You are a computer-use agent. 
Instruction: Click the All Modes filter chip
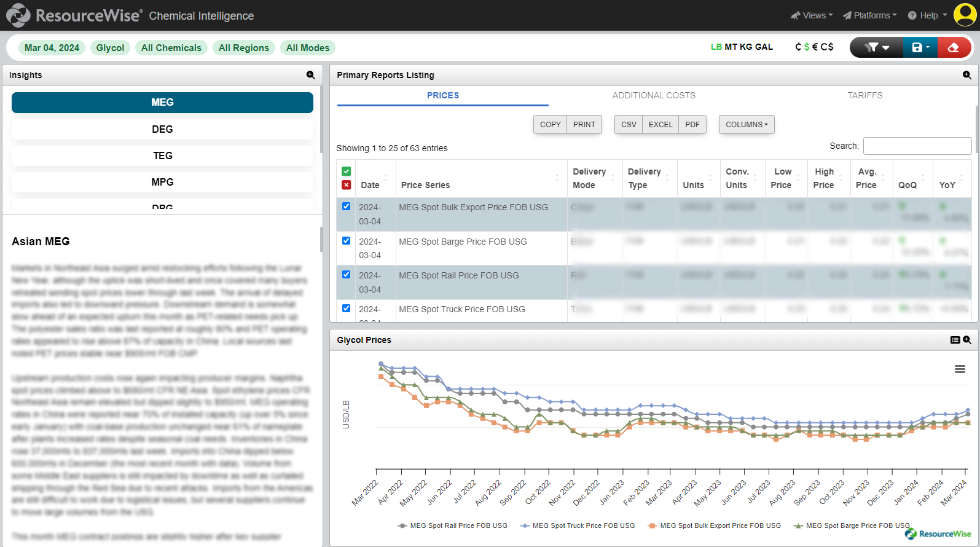point(308,47)
